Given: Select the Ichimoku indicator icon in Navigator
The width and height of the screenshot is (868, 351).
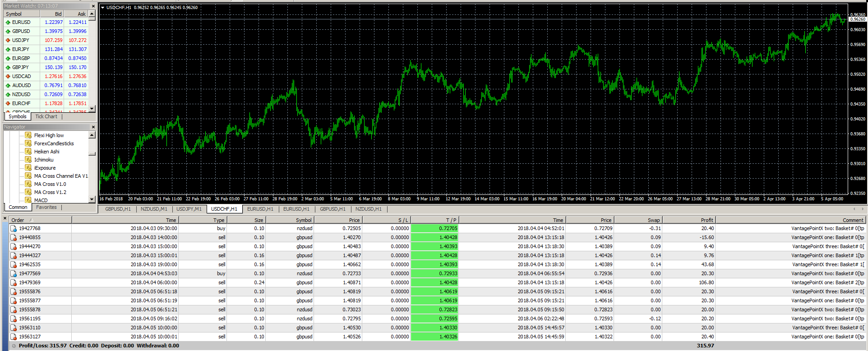Looking at the screenshot, I should pyautogui.click(x=28, y=160).
